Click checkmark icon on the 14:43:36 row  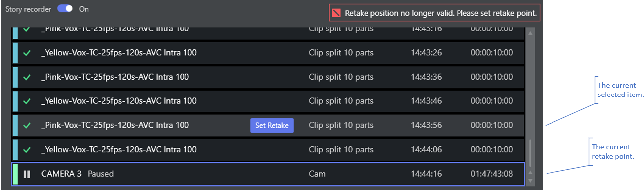coord(27,77)
